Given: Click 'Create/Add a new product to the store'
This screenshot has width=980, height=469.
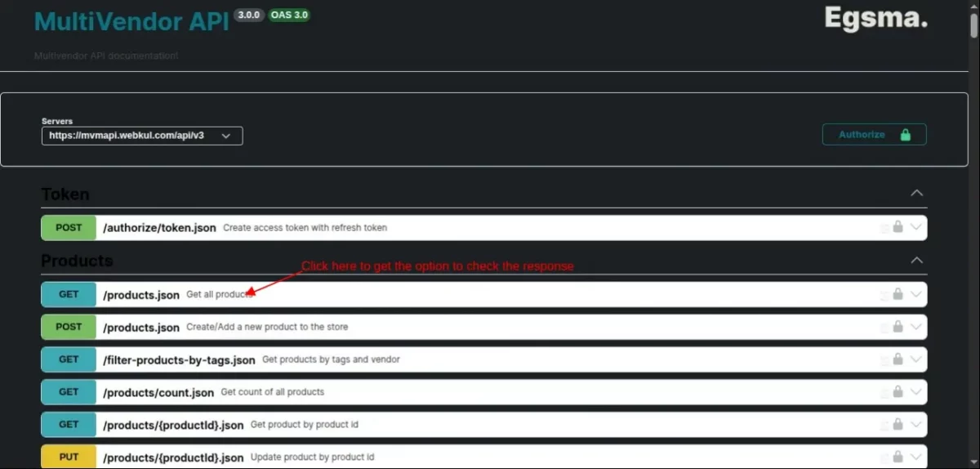Looking at the screenshot, I should click(267, 327).
